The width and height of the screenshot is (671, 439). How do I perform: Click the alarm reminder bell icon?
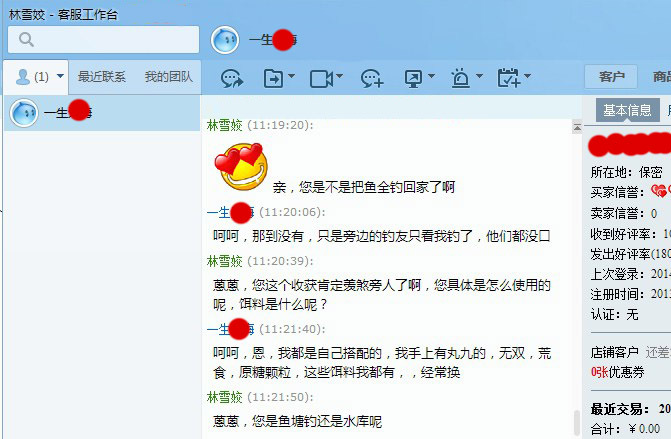point(460,78)
